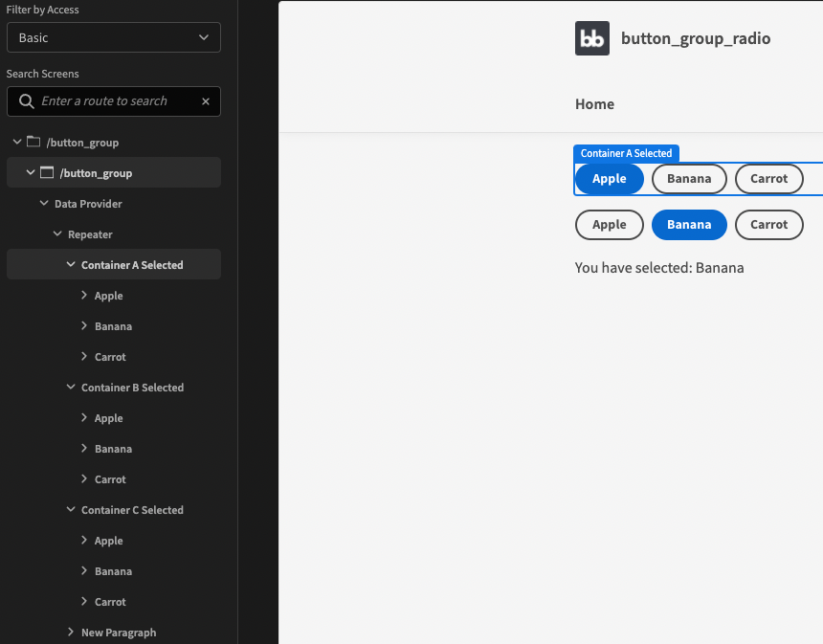Select Container B Selected tree item
The image size is (823, 644).
pyautogui.click(x=132, y=388)
